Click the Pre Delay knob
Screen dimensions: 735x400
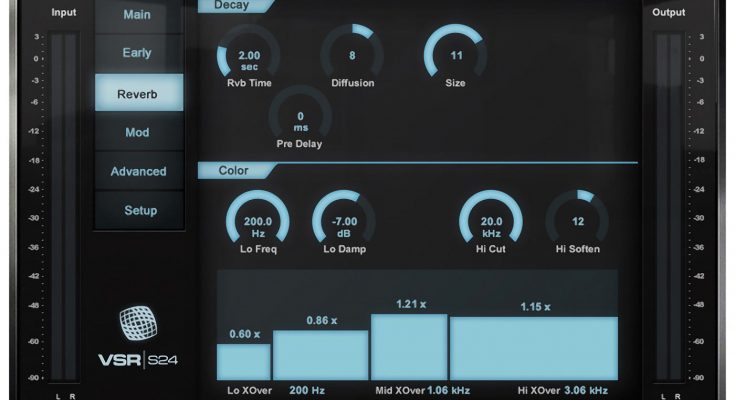[300, 116]
